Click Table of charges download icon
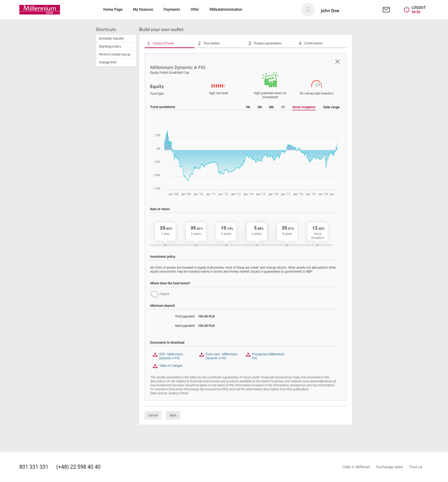Image resolution: width=448 pixels, height=482 pixels. pos(155,366)
